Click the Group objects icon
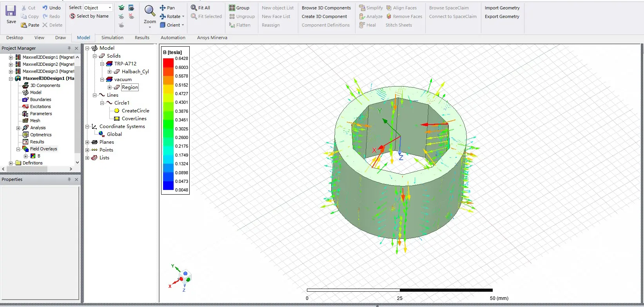Image resolution: width=644 pixels, height=307 pixels. [x=232, y=8]
